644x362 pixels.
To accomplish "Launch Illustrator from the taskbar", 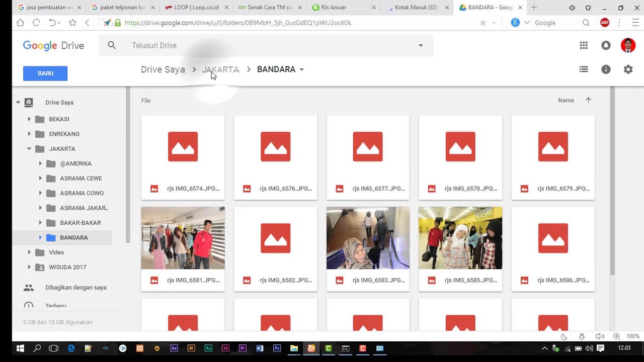I will coord(191,348).
